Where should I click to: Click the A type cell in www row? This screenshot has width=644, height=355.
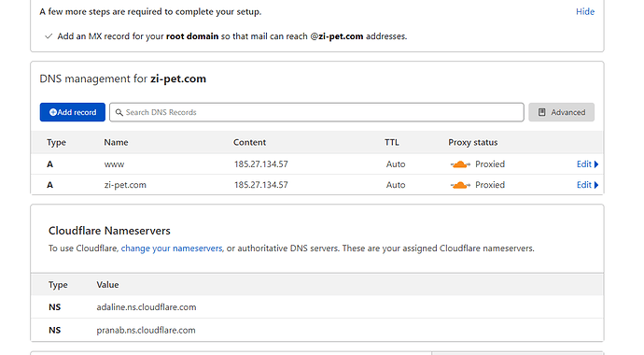pos(49,164)
